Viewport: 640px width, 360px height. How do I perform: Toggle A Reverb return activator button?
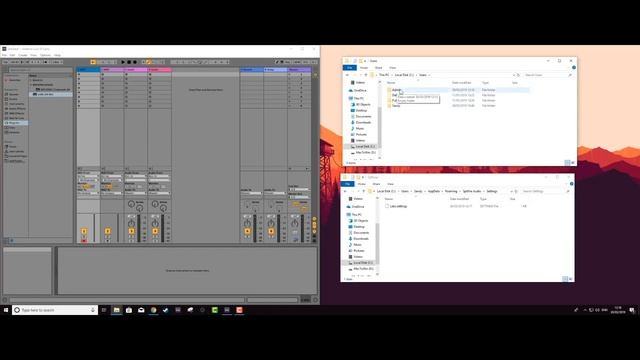click(x=247, y=231)
